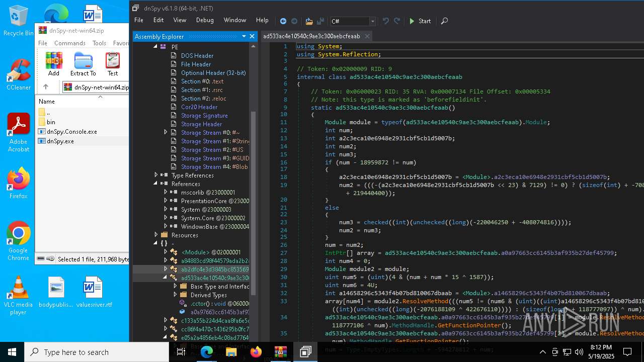This screenshot has width=644, height=362.
Task: Select Section #1: .rsrc node
Action: click(x=201, y=90)
